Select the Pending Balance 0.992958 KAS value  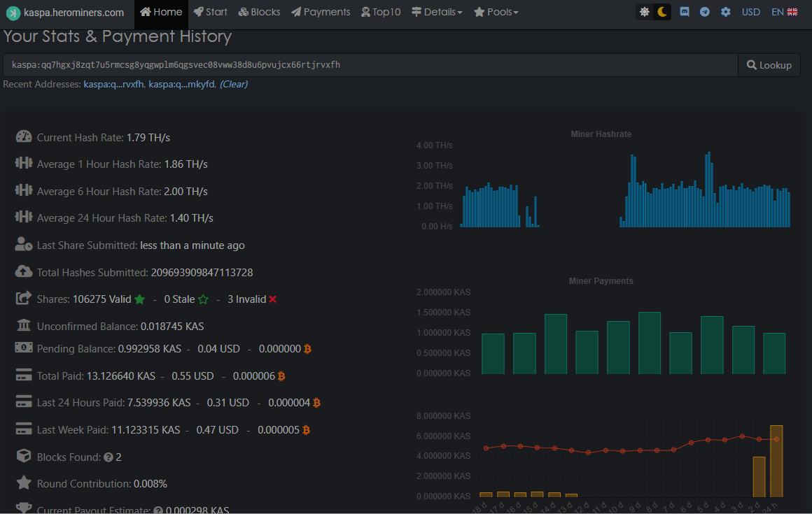pyautogui.click(x=150, y=349)
